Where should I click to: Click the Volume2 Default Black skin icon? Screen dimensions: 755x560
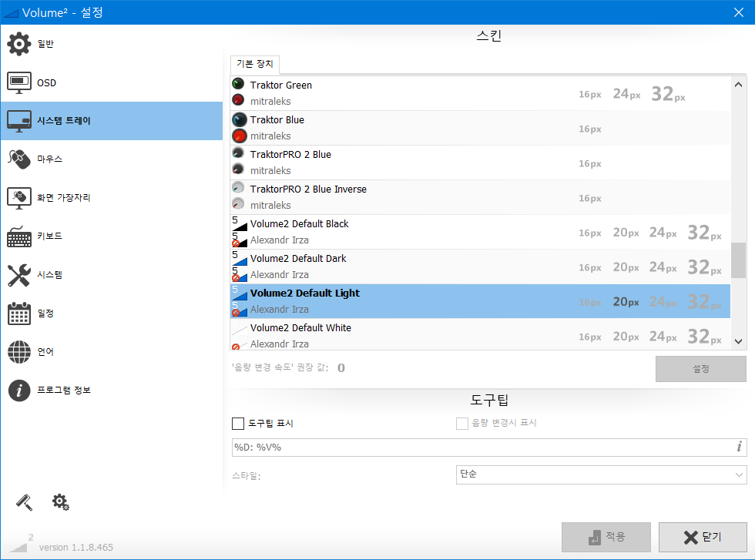coord(240,232)
